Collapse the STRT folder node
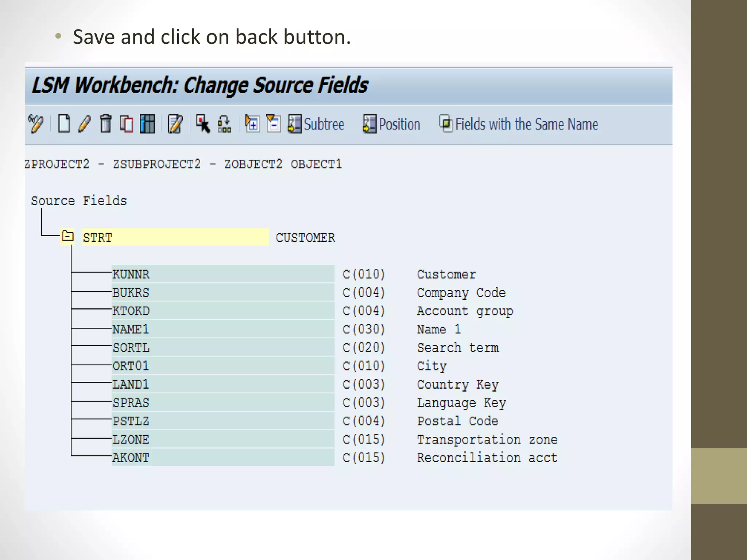This screenshot has width=747, height=560. click(x=67, y=237)
